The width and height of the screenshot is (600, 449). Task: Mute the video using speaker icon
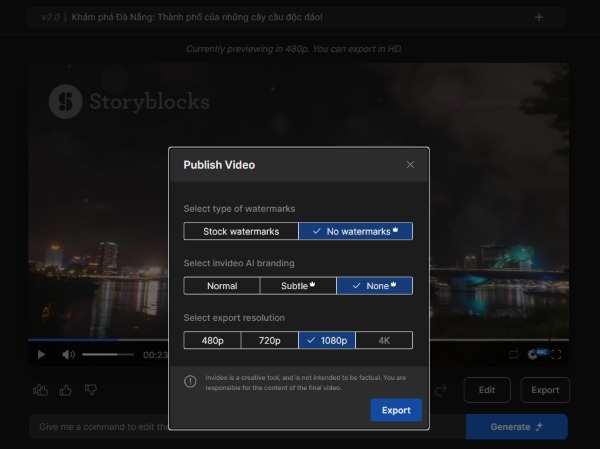coord(68,354)
